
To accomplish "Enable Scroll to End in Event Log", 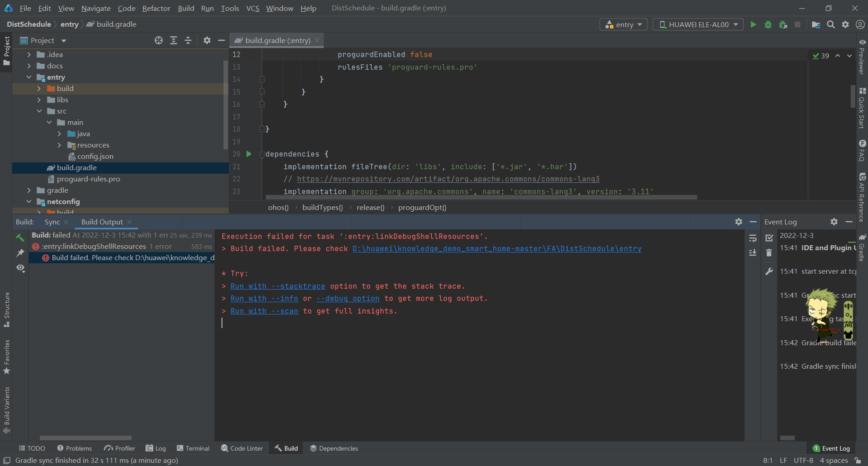I will click(752, 252).
